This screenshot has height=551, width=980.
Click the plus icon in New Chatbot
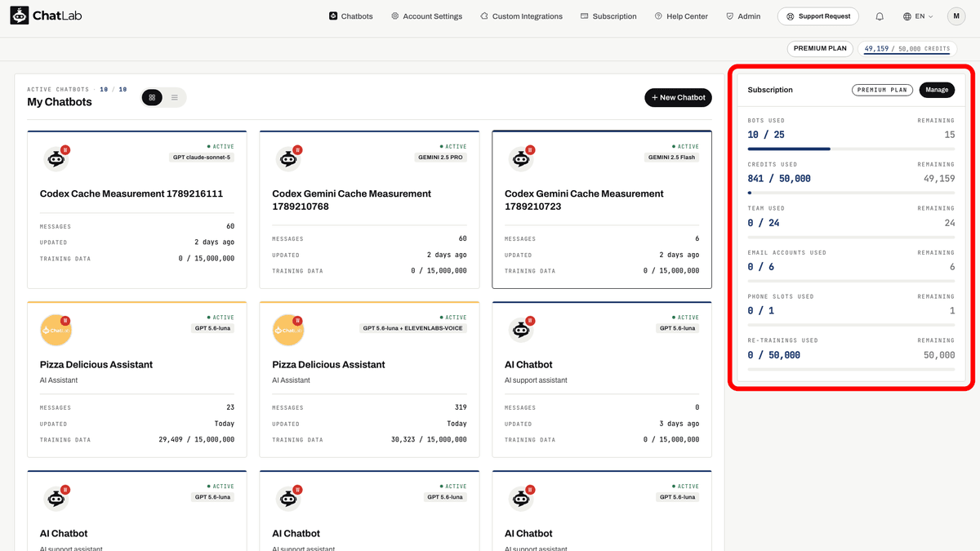point(654,98)
